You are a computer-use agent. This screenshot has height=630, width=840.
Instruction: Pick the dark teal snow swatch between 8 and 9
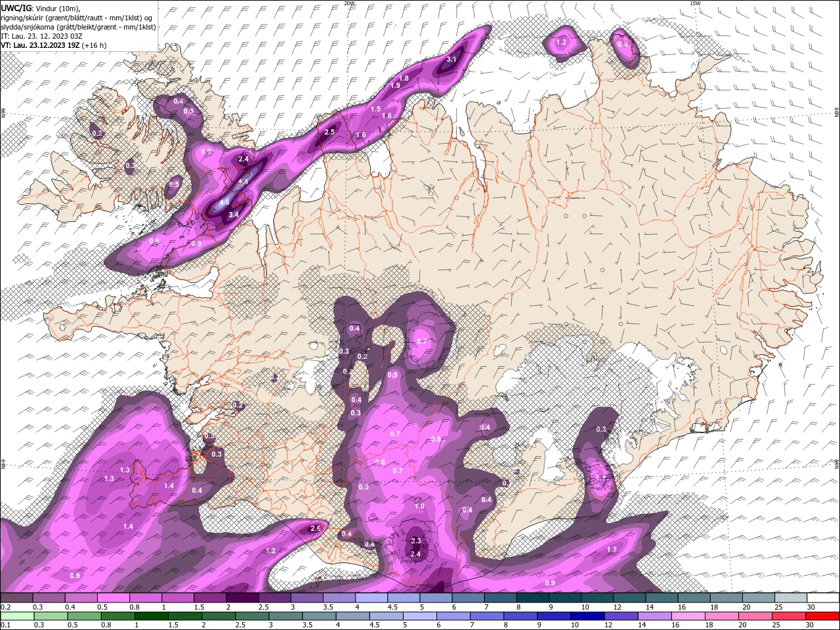(x=533, y=598)
